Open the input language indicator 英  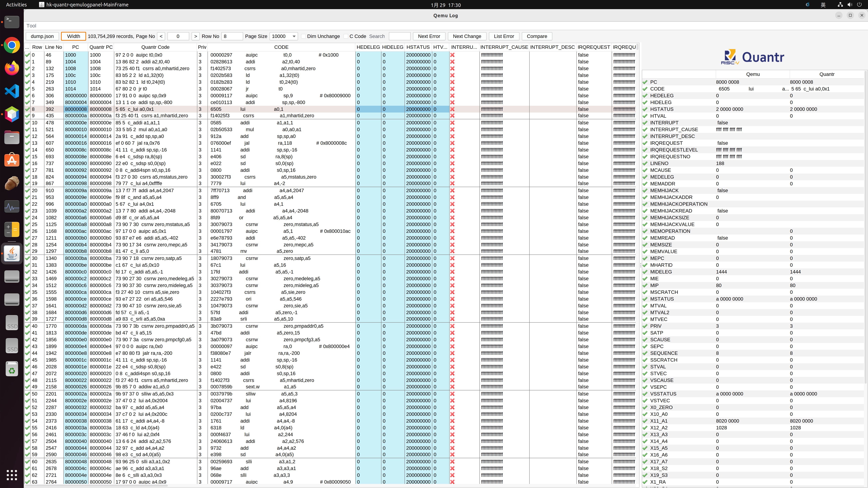[x=823, y=5]
